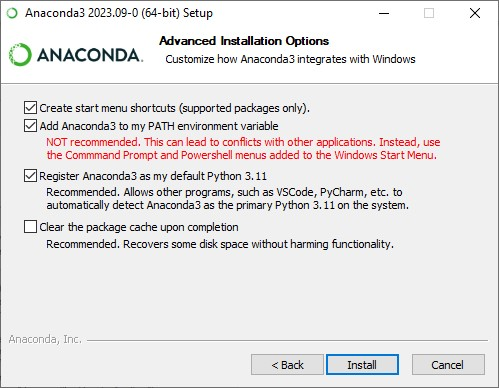Screen dimensions: 499x388
Task: Start installation with the Install button
Action: [x=362, y=365]
